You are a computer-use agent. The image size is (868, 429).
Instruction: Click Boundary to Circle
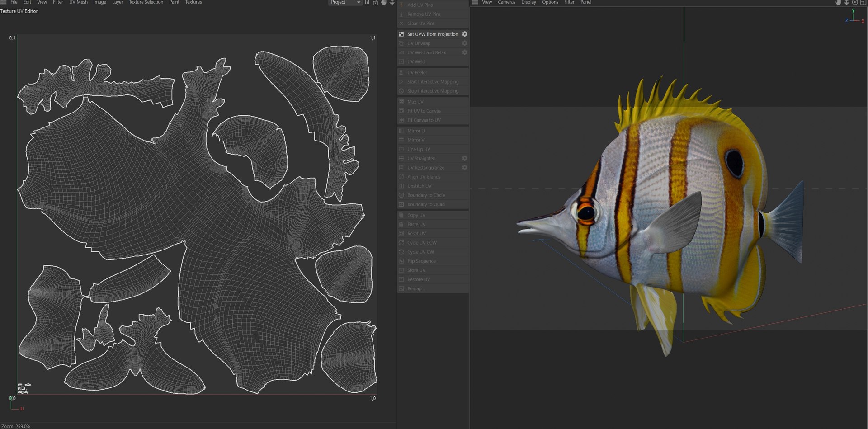tap(433, 195)
